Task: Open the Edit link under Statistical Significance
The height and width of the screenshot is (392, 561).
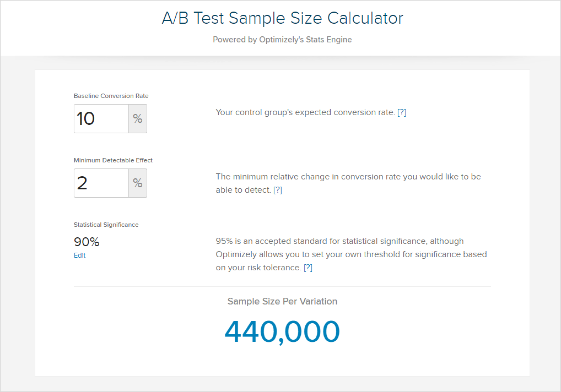Action: click(80, 255)
